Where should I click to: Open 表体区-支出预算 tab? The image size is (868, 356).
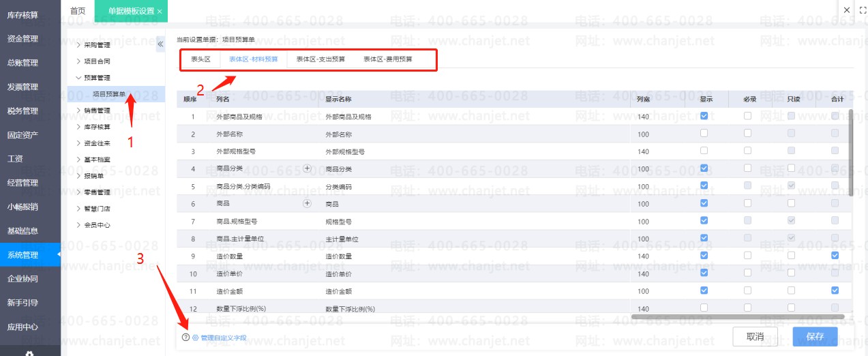320,59
